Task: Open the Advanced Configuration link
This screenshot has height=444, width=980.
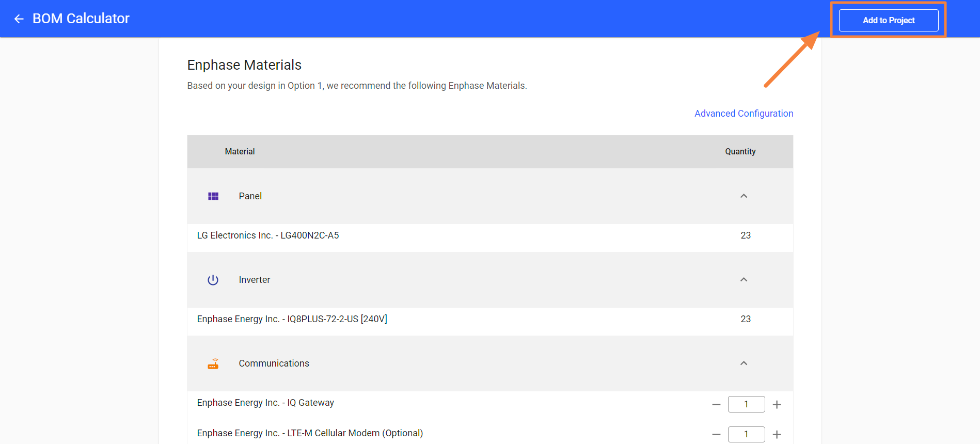Action: (744, 114)
